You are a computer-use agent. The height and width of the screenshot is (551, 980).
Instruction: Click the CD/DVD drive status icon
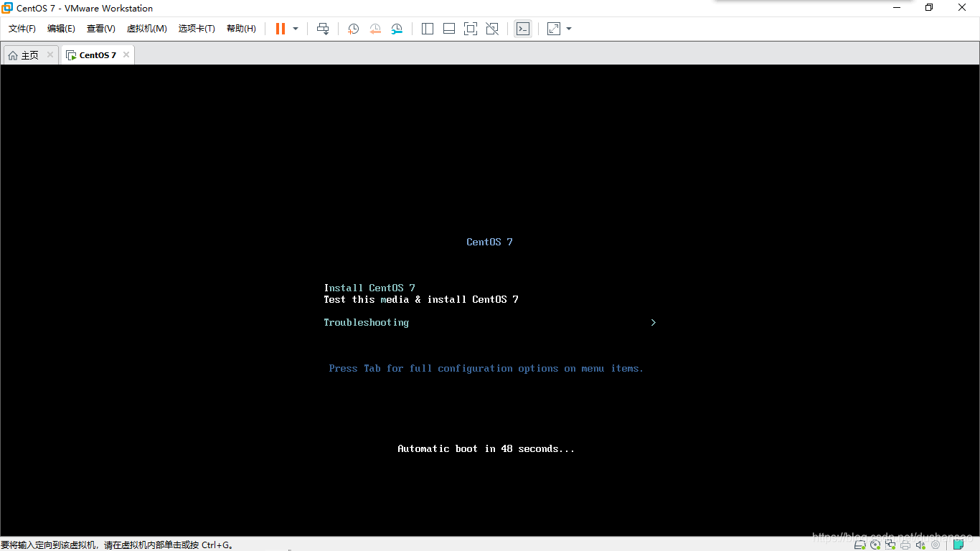point(875,545)
